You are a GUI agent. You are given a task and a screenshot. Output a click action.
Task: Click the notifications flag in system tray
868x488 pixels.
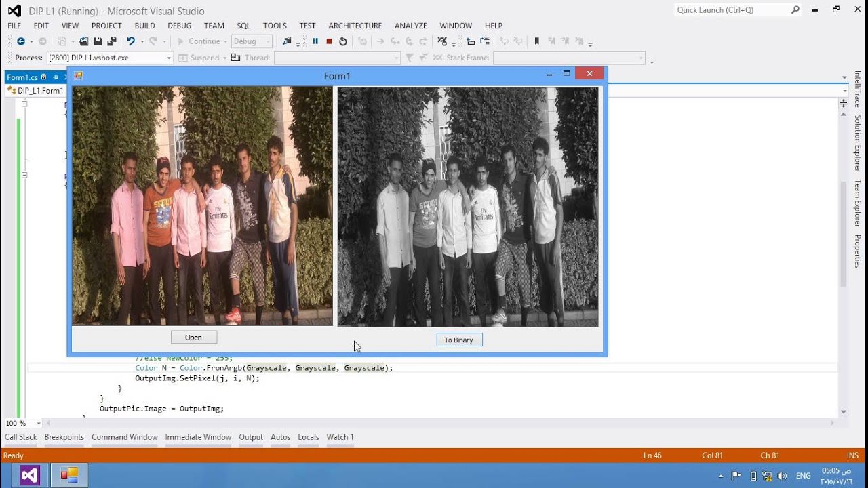(736, 476)
